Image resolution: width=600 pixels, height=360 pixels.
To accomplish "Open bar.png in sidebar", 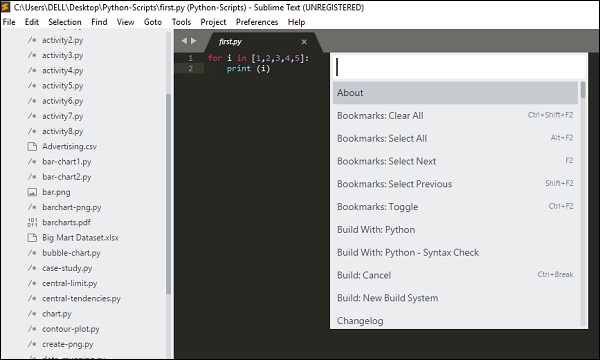I will pos(56,192).
